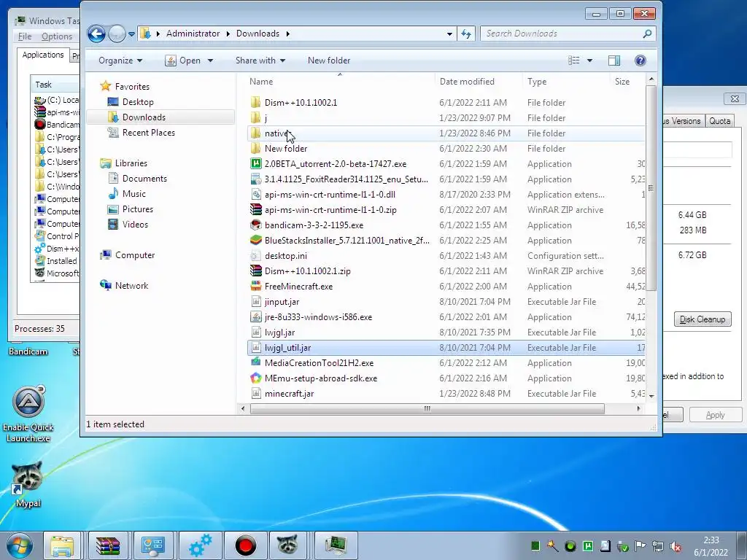Viewport: 747px width, 560px height.
Task: Open recent pages dropdown beside Forward arrow
Action: 131,34
